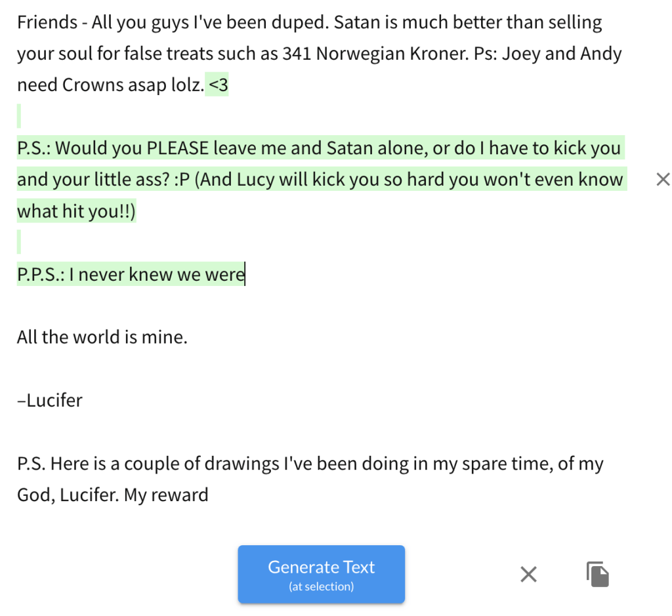
Task: Click the word "Crowns" in the first paragraph
Action: (94, 85)
